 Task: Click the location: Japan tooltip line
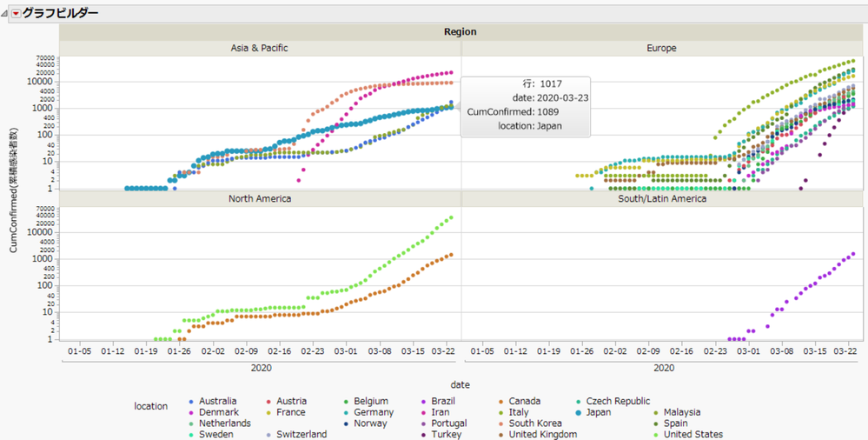pyautogui.click(x=530, y=126)
